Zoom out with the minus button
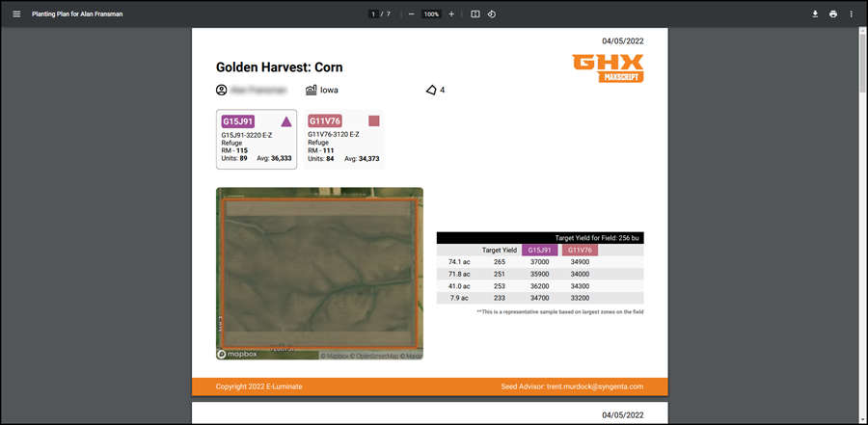The width and height of the screenshot is (868, 425). (411, 13)
